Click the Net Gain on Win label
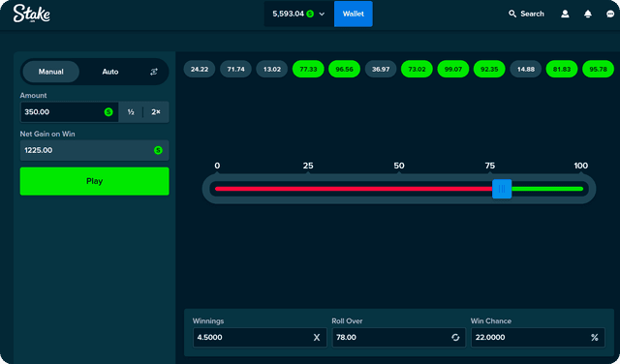This screenshot has height=364, width=620. click(47, 134)
